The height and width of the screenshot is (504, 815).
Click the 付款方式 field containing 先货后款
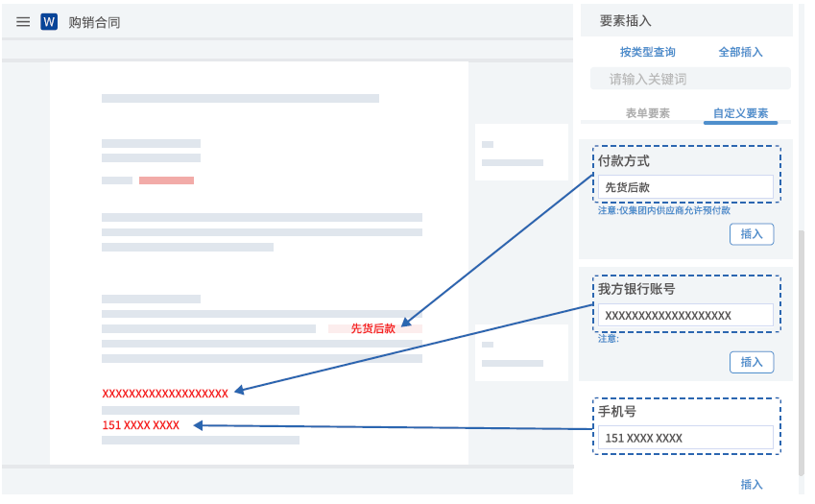[685, 187]
